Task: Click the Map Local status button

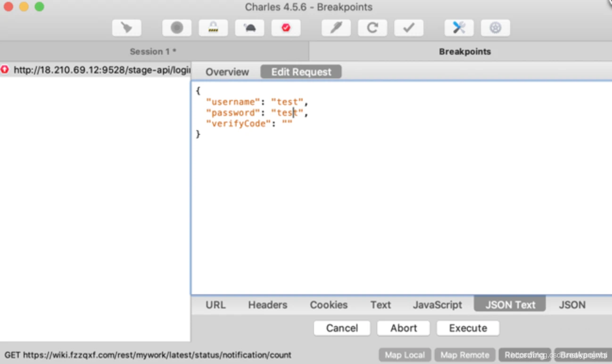Action: click(x=405, y=355)
